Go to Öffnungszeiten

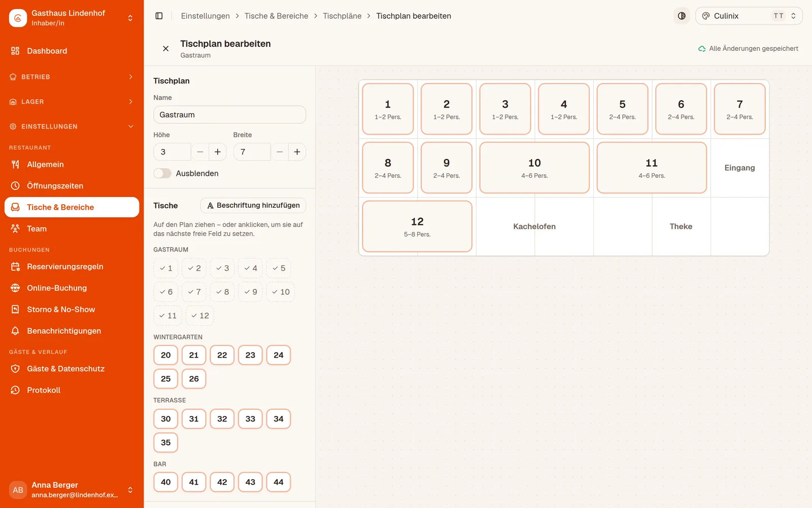(x=72, y=186)
